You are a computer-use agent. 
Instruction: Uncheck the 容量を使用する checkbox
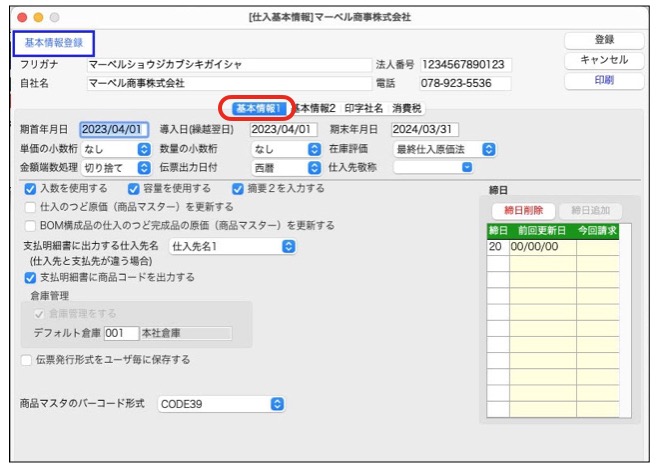134,188
